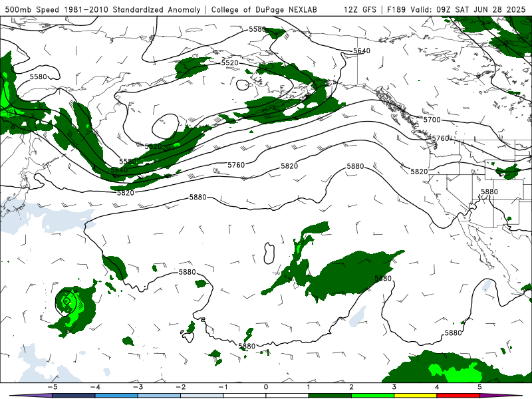Image resolution: width=532 pixels, height=399 pixels.
Task: Click the red 4 to 5 colorbar segment
Action: click(458, 396)
